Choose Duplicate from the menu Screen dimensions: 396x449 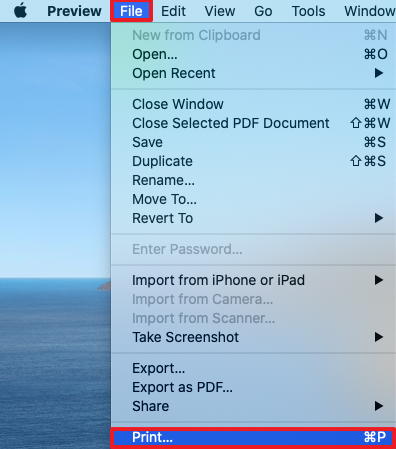[x=254, y=161]
